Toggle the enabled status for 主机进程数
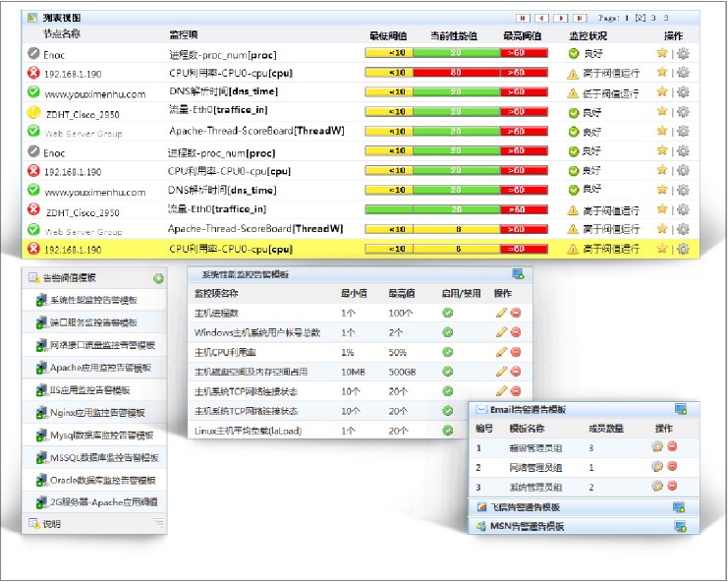 [x=447, y=313]
